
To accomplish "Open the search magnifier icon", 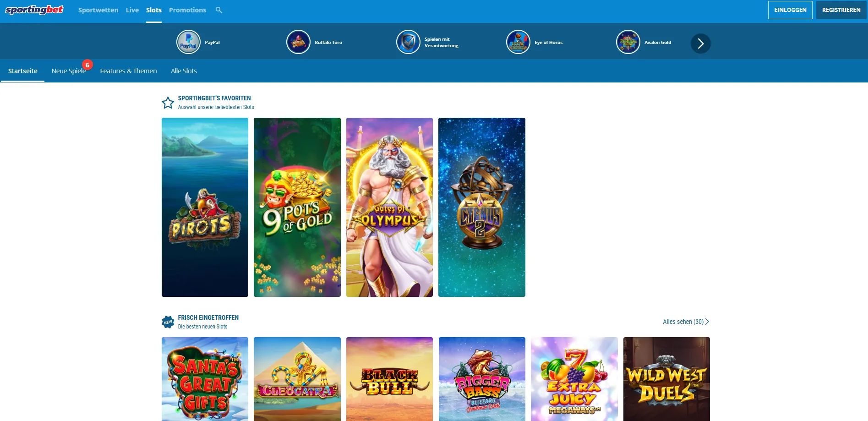I will tap(219, 10).
